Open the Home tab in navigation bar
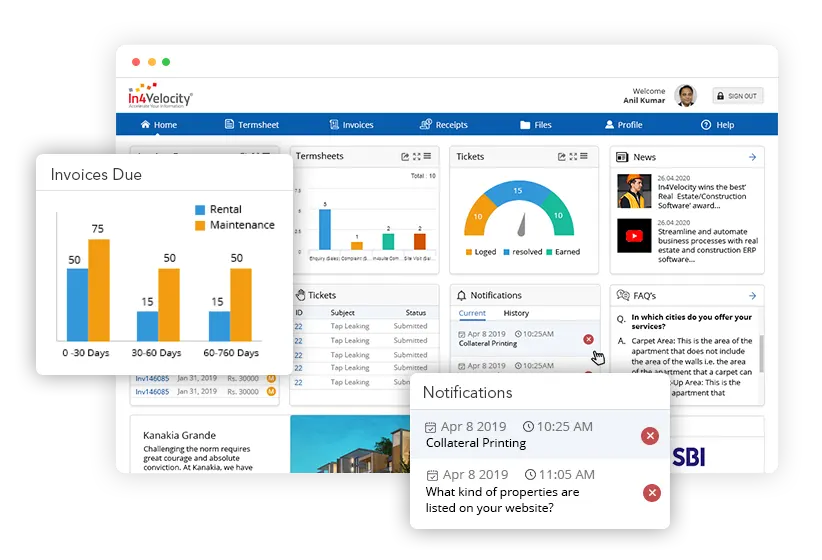The height and width of the screenshot is (560, 822). tap(158, 125)
